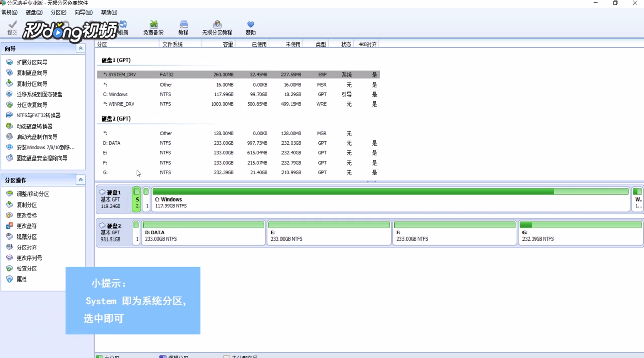Click 更改盘符 icon

point(9,226)
